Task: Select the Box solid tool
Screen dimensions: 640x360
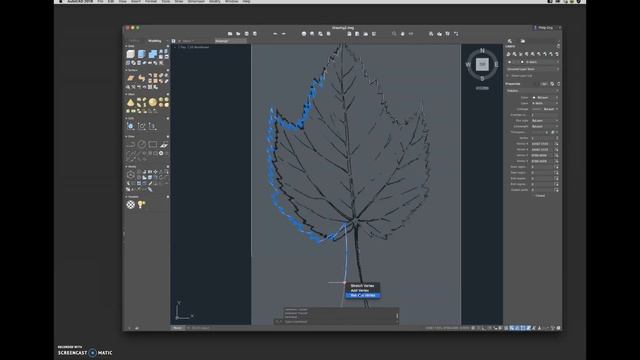Action: pos(131,54)
